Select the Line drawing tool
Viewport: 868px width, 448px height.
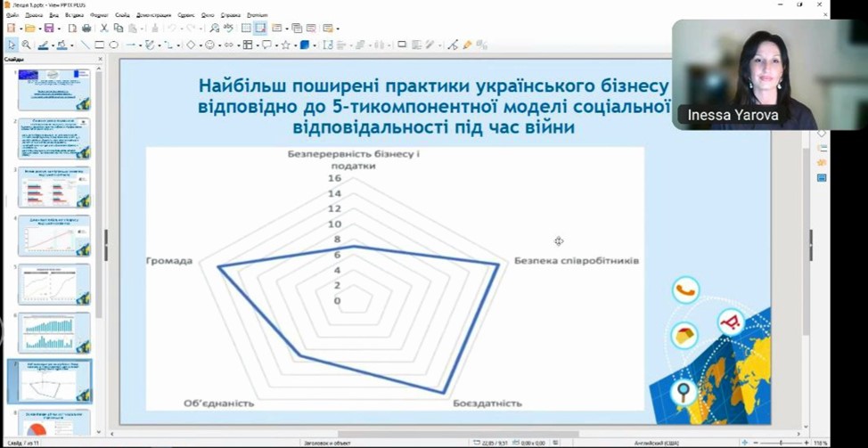tap(86, 45)
